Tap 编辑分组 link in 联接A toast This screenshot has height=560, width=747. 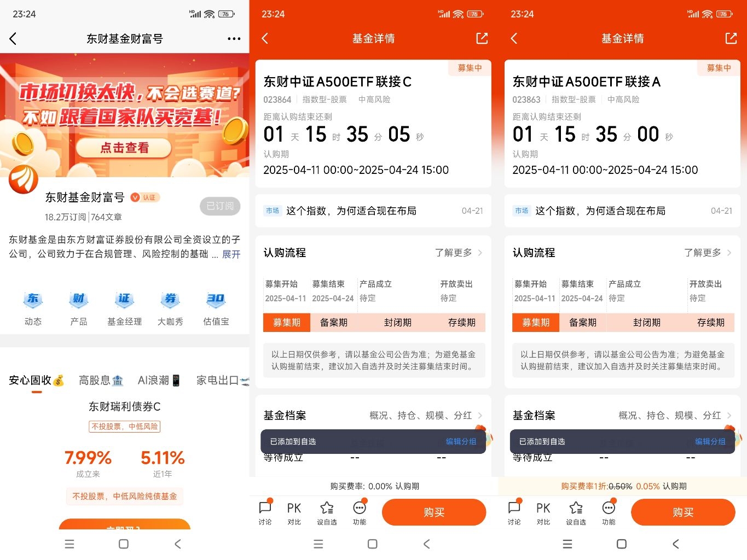(710, 441)
